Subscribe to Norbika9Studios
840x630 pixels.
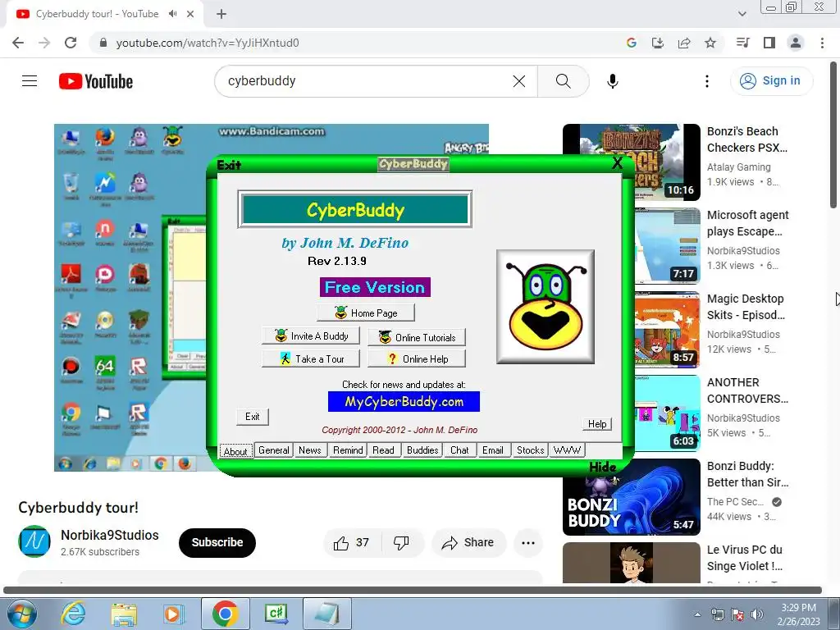coord(217,543)
